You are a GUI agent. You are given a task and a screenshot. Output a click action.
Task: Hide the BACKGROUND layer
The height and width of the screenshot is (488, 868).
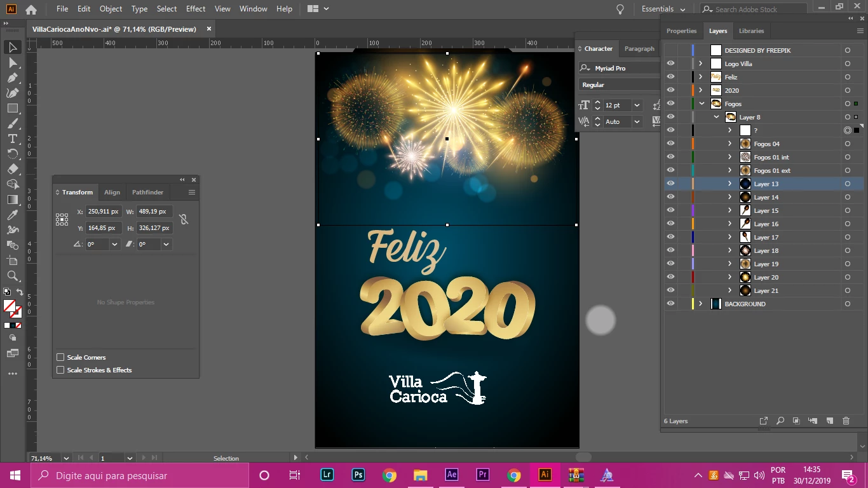coord(670,304)
